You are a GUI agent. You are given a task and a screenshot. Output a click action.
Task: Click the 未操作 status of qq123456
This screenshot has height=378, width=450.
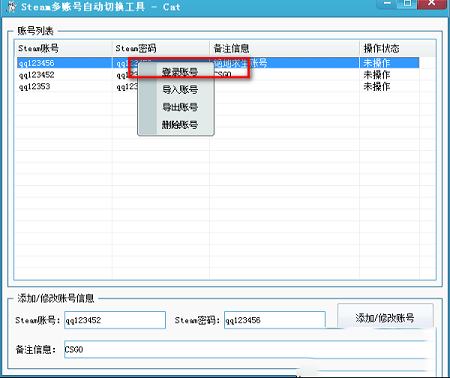377,63
